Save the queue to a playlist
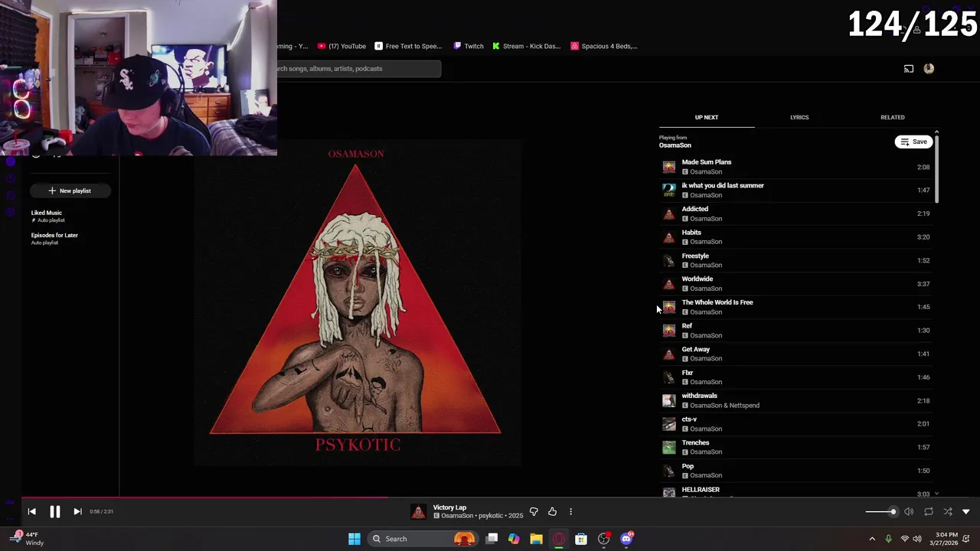 click(x=913, y=142)
